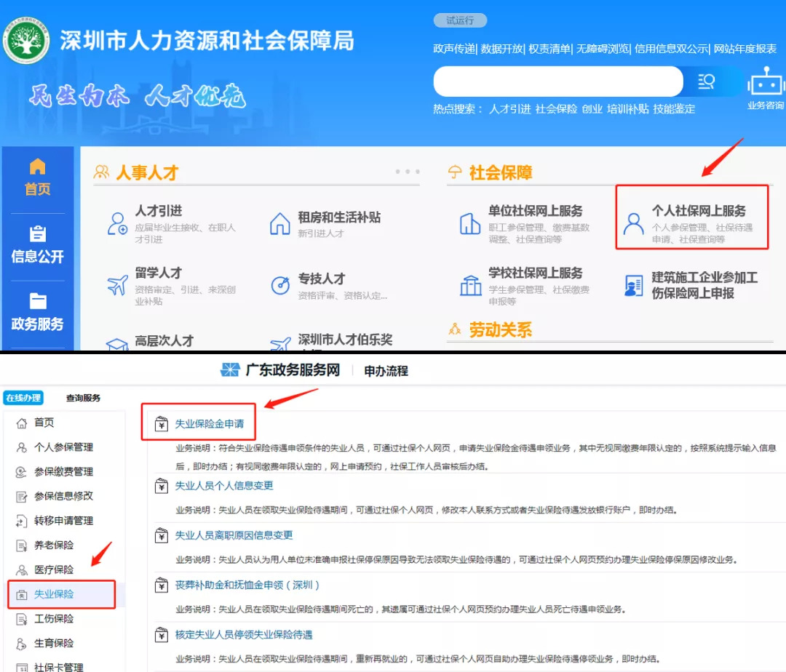Open the 失业人员离职原因信息变更 link
The image size is (786, 672).
pyautogui.click(x=234, y=535)
